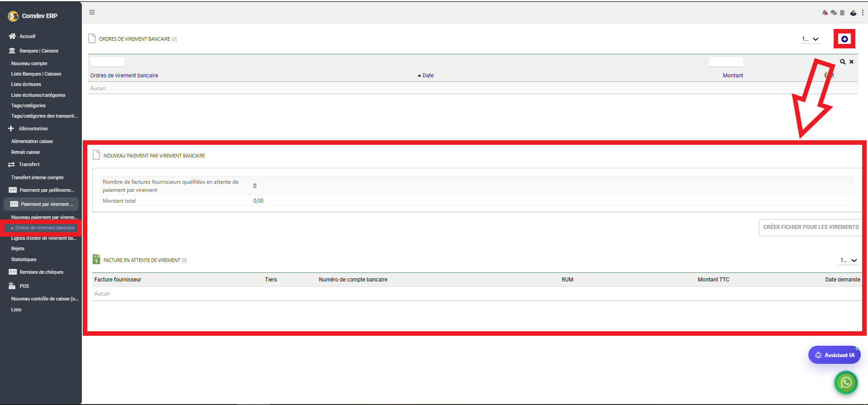Open the Assistant IA chat button
868x405 pixels.
pos(834,355)
